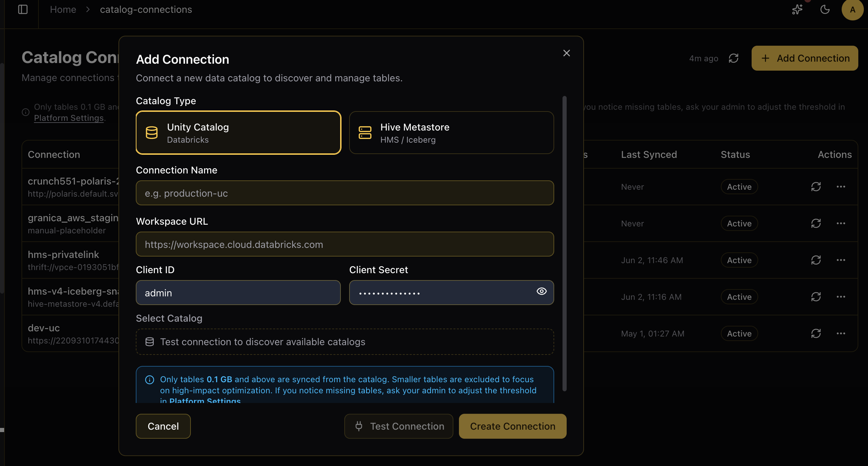Click the Connection column header
Viewport: 868px width, 466px height.
pos(54,154)
